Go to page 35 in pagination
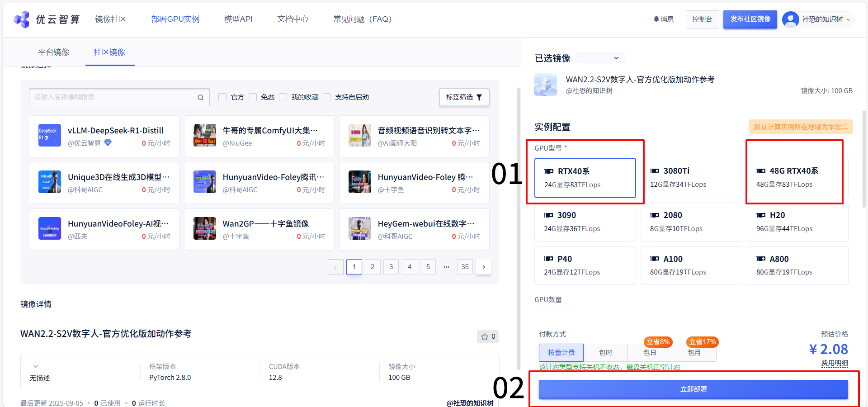 (x=465, y=267)
